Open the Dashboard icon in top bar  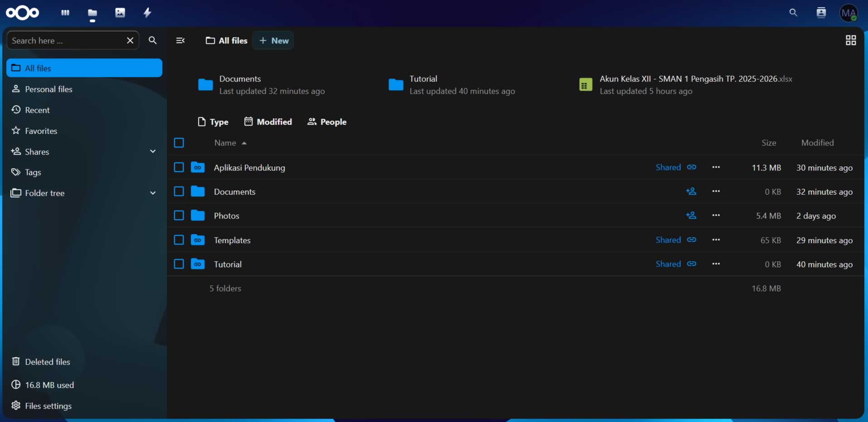coord(65,13)
